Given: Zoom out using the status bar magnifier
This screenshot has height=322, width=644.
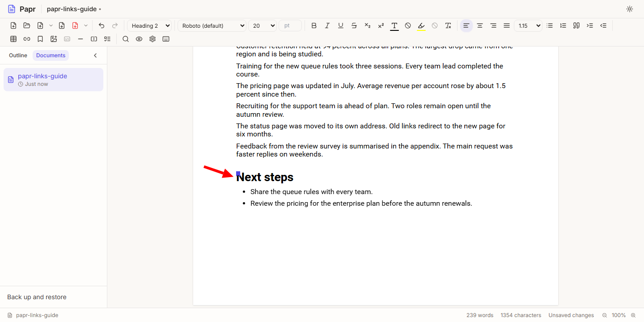Looking at the screenshot, I should click(605, 315).
